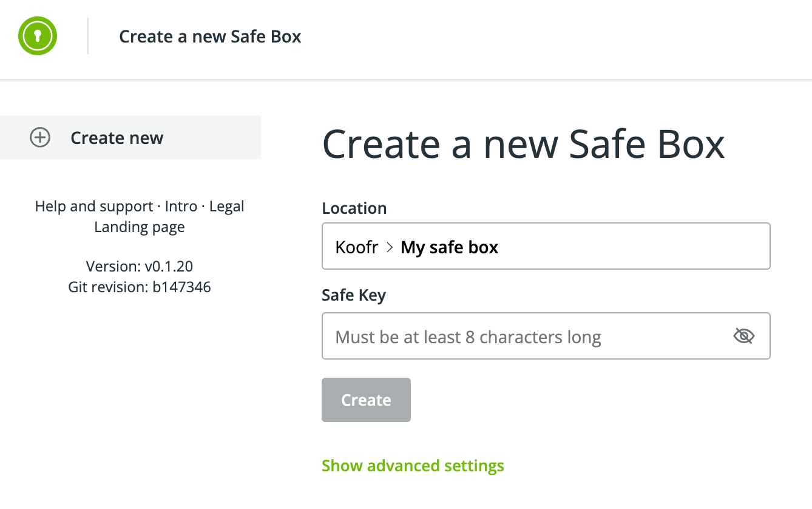Go to the Landing page link
Viewport: 812px width, 509px height.
[x=140, y=227]
